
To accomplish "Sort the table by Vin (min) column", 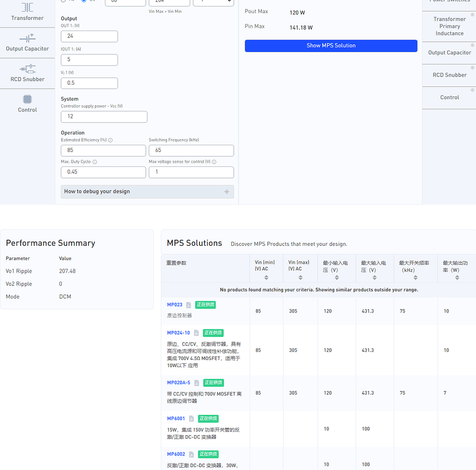I will [x=266, y=278].
